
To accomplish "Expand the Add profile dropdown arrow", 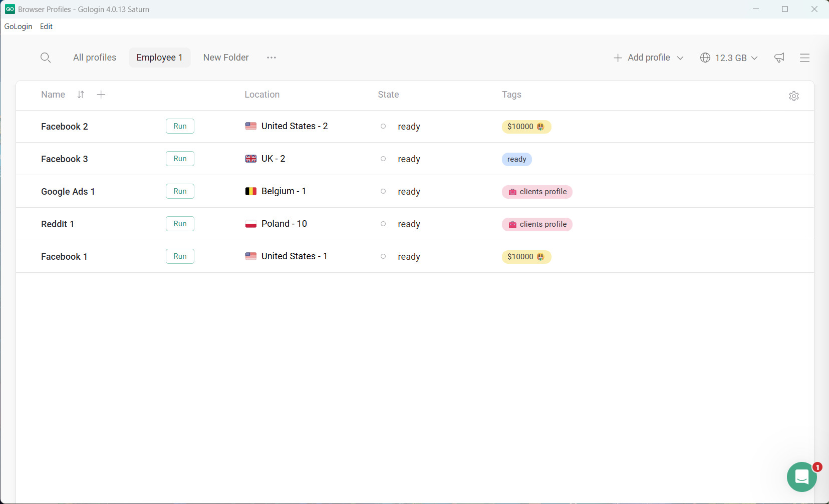I will pos(680,58).
